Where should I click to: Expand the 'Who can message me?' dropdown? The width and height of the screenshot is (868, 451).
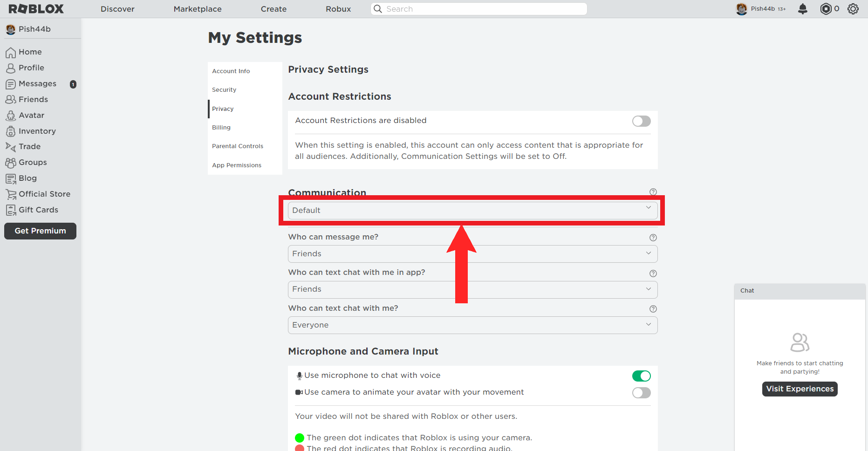point(472,254)
